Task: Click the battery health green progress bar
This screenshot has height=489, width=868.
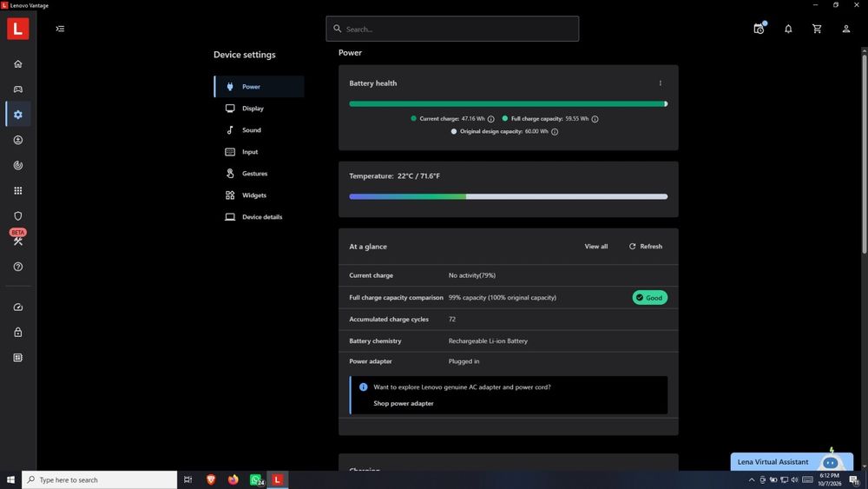Action: 508,103
